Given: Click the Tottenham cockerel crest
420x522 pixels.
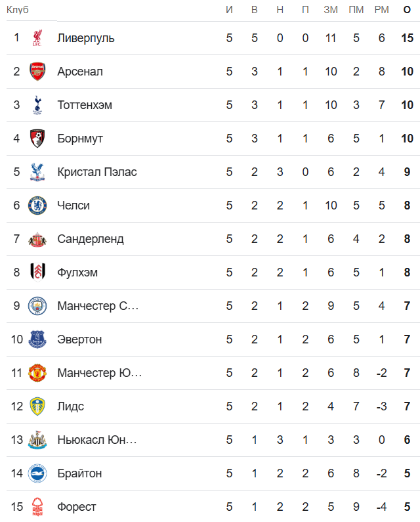Looking at the screenshot, I should click(37, 105).
